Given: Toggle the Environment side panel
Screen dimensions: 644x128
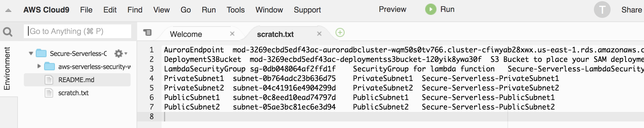Looking at the screenshot, I should [7, 68].
